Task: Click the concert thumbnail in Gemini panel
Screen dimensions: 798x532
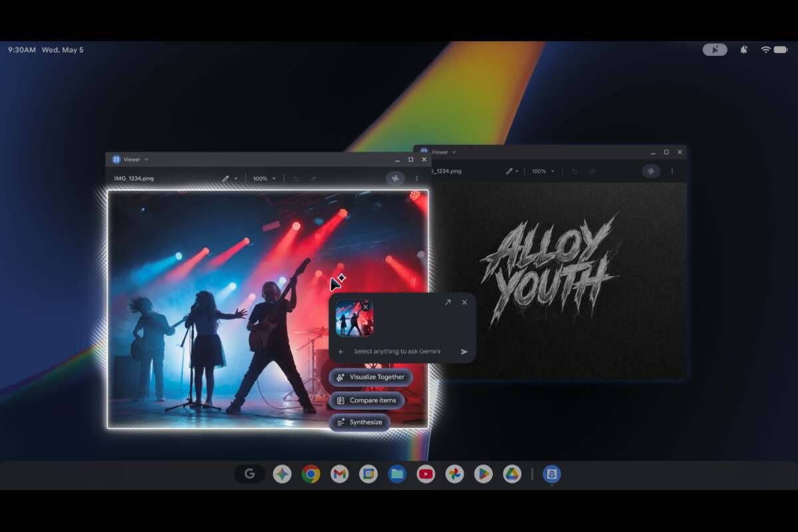Action: [354, 318]
